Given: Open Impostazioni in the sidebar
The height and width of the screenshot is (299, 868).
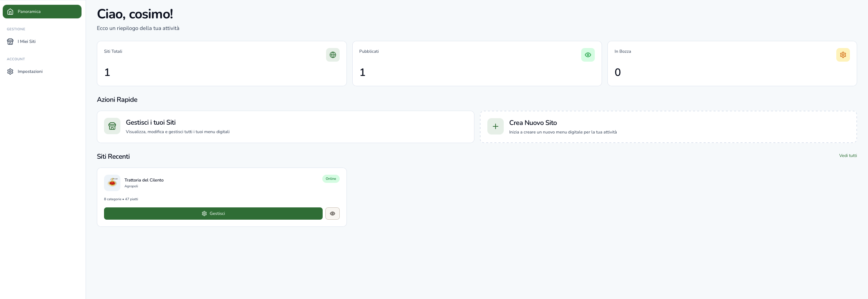Looking at the screenshot, I should tap(30, 72).
